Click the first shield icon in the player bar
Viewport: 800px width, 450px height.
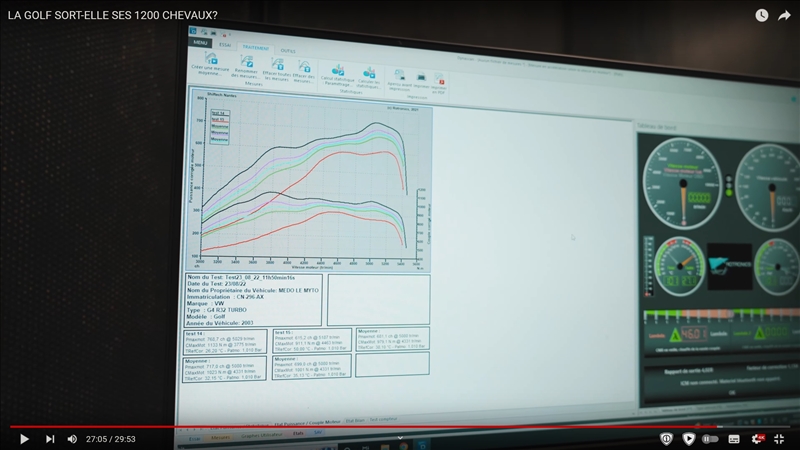click(666, 439)
